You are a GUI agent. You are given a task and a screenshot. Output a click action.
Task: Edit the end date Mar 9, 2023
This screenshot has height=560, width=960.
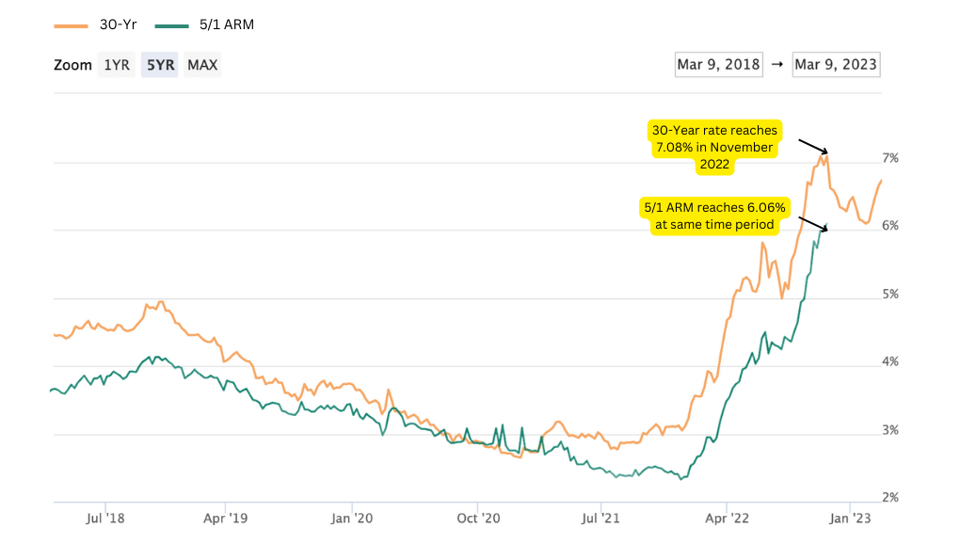click(836, 64)
